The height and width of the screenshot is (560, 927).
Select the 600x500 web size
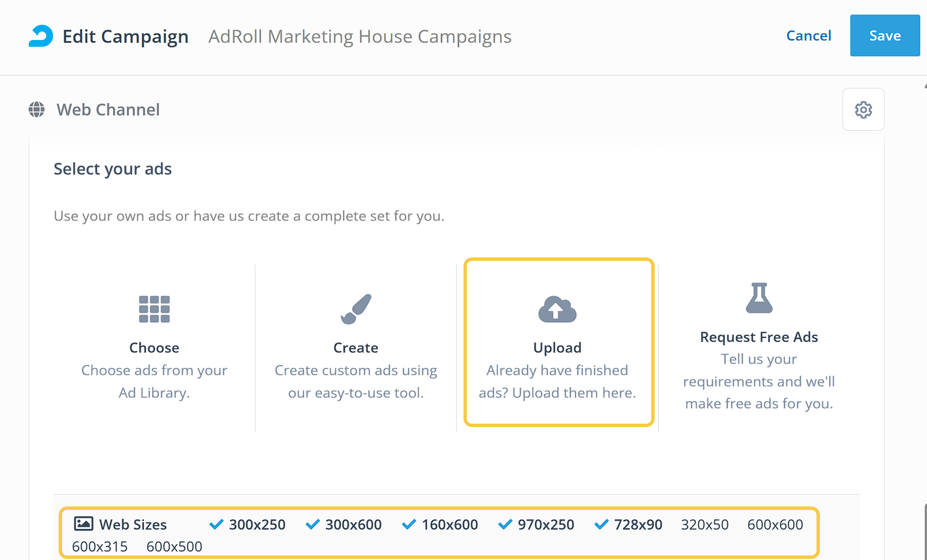[174, 546]
